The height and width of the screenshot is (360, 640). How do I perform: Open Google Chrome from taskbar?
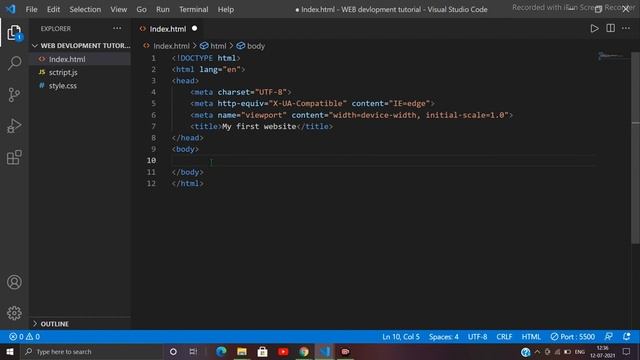click(x=304, y=351)
